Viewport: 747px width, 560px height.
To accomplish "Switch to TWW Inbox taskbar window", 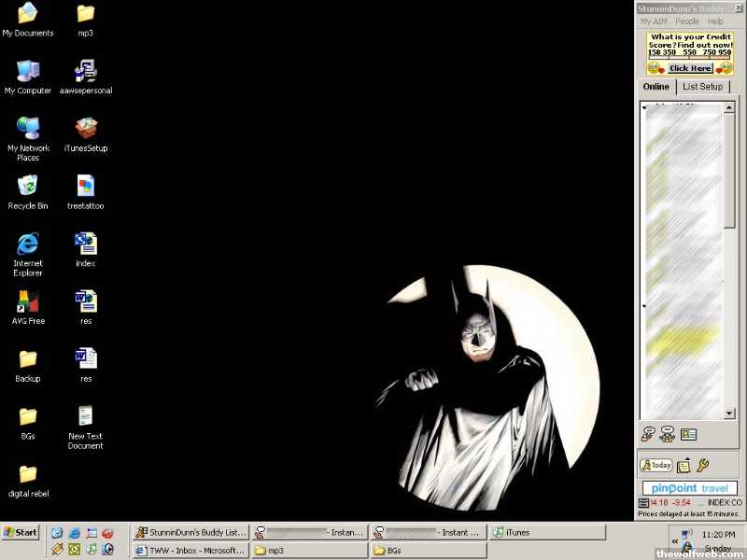I will tap(190, 551).
